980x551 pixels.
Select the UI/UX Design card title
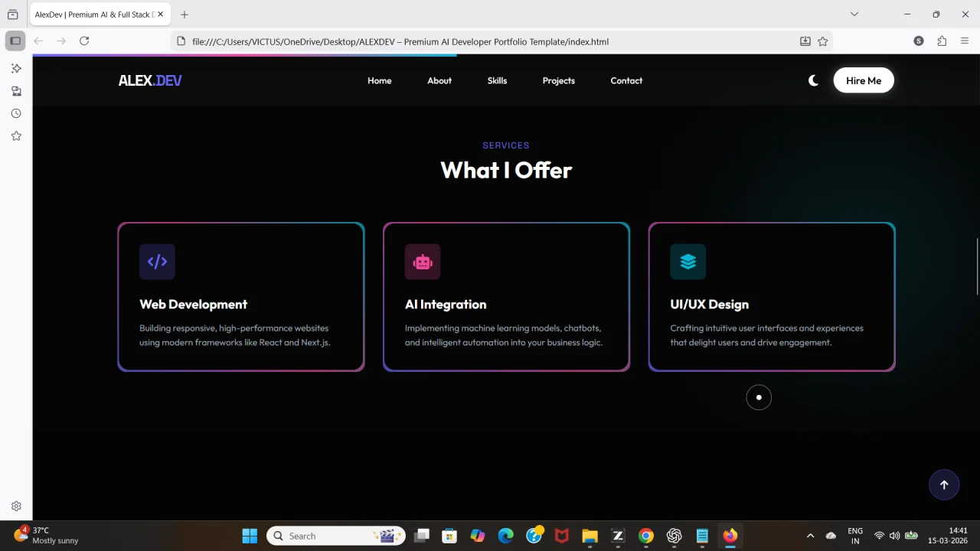(x=709, y=304)
